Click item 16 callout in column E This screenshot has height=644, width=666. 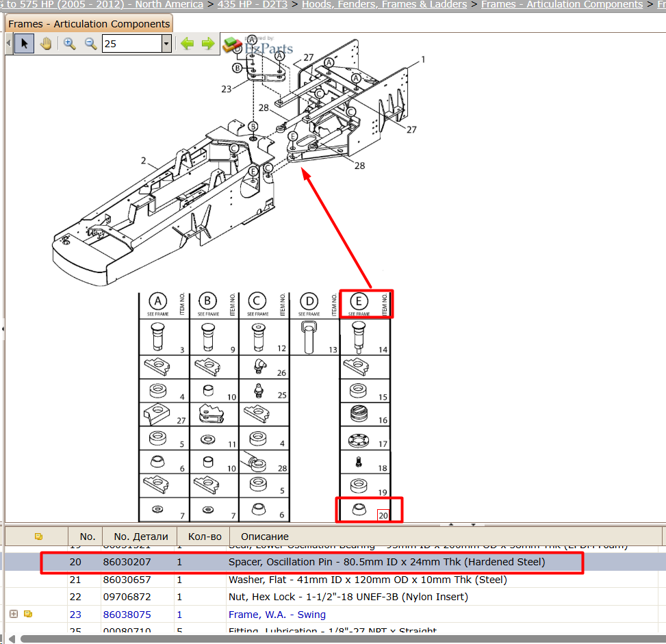coord(383,420)
